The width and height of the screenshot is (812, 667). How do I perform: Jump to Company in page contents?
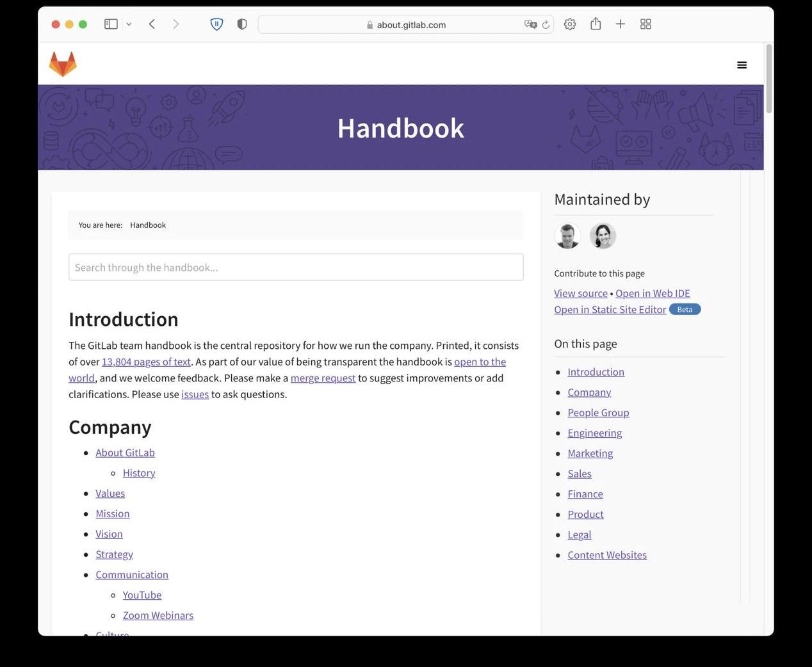pyautogui.click(x=589, y=392)
